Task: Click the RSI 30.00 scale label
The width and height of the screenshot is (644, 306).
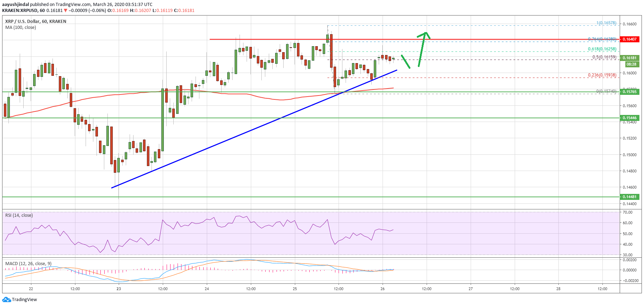Action: coord(627,255)
